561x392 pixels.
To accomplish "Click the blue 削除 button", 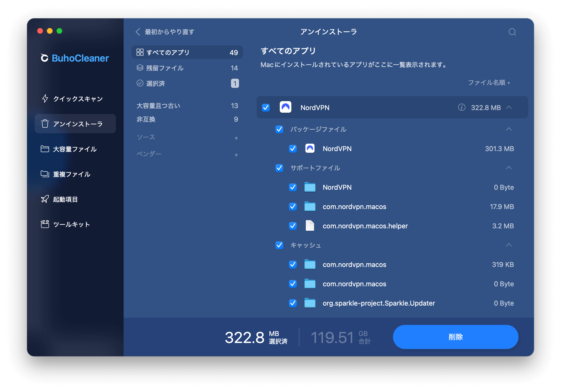I will pos(456,337).
